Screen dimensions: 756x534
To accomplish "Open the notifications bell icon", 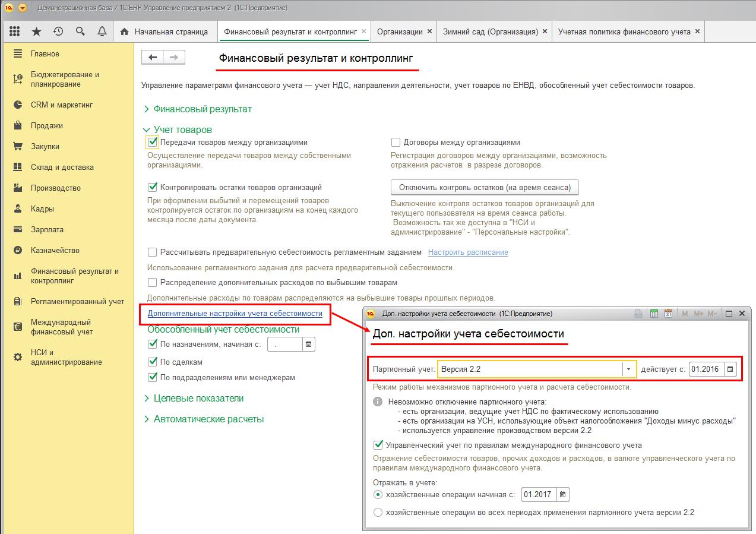I will pos(102,31).
